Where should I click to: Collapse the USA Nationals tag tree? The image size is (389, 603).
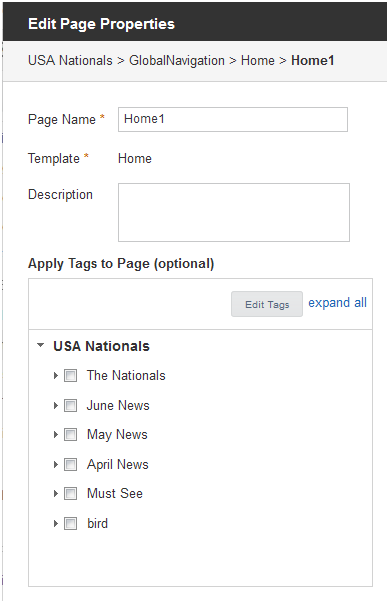coord(40,345)
